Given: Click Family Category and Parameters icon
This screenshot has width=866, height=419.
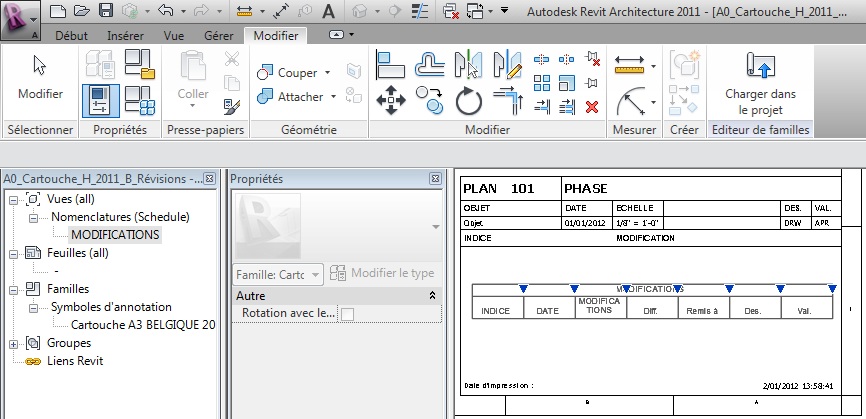Looking at the screenshot, I should pos(140,64).
